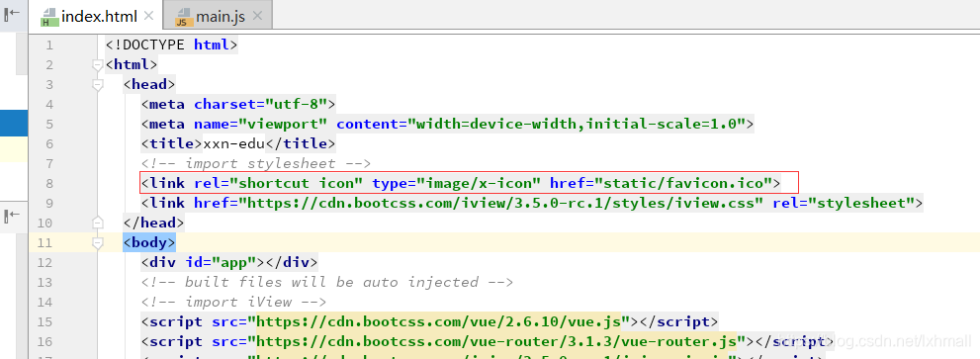Click the vue.js CDN URL
This screenshot has width=980, height=359.
[x=438, y=322]
